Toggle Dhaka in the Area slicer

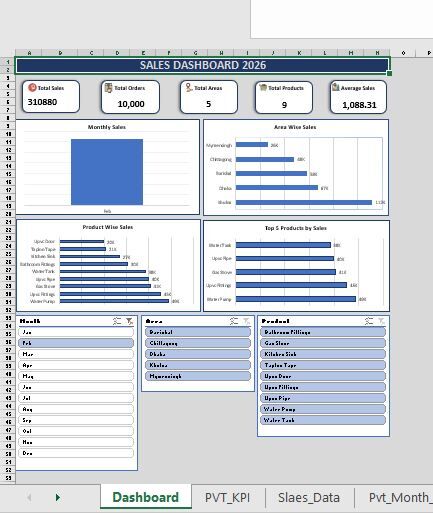click(198, 354)
